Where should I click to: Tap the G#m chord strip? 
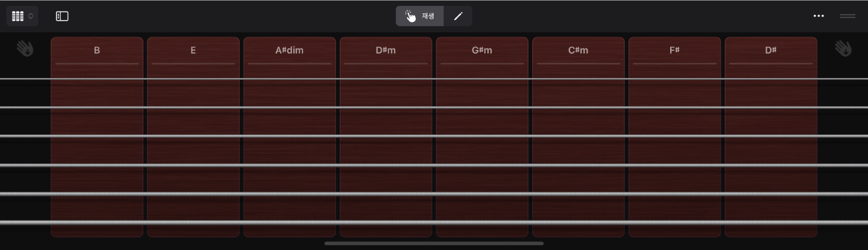482,137
